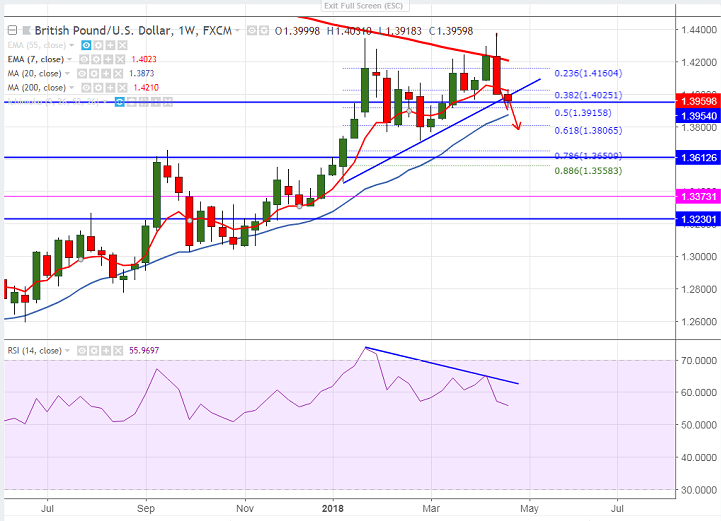
Task: Click the RSI value 55.9697
Action: [x=144, y=351]
